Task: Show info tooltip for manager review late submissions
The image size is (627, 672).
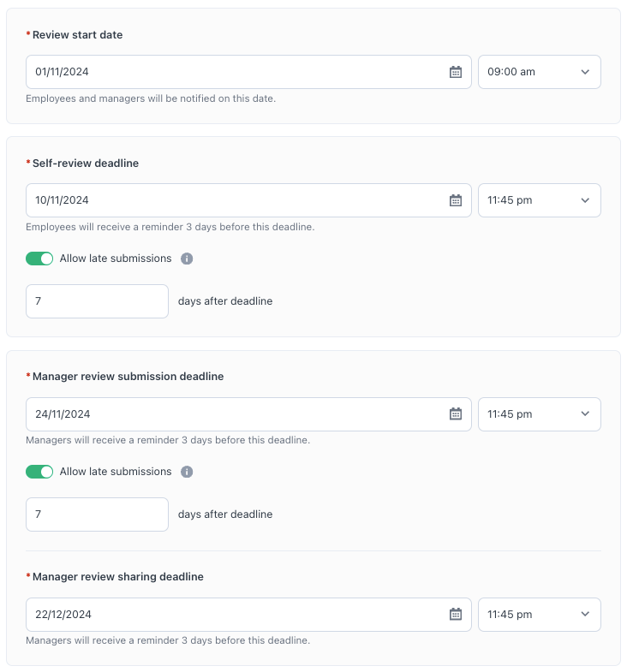Action: (x=187, y=472)
